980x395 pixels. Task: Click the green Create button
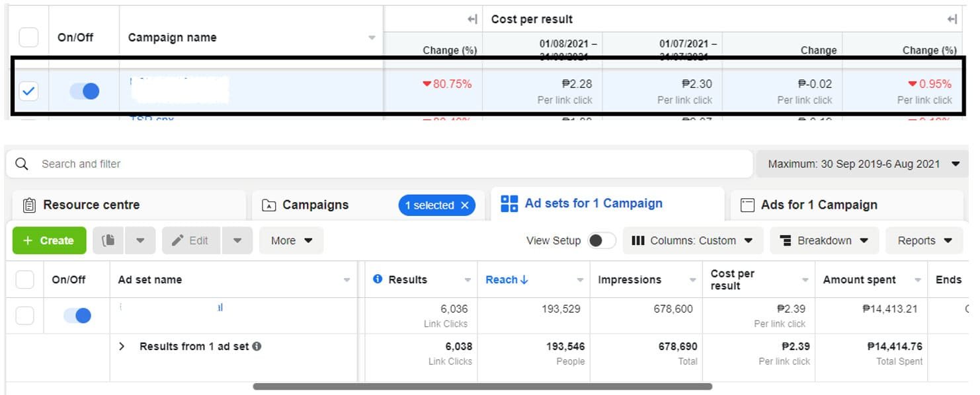49,241
